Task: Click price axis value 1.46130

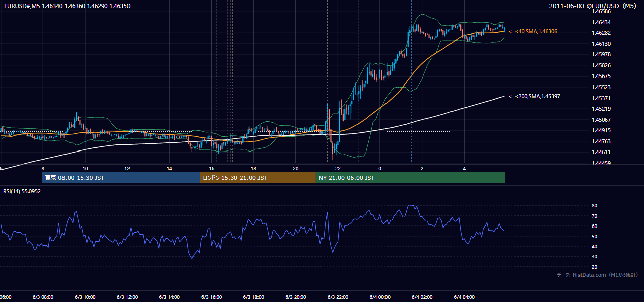Action: 602,44
